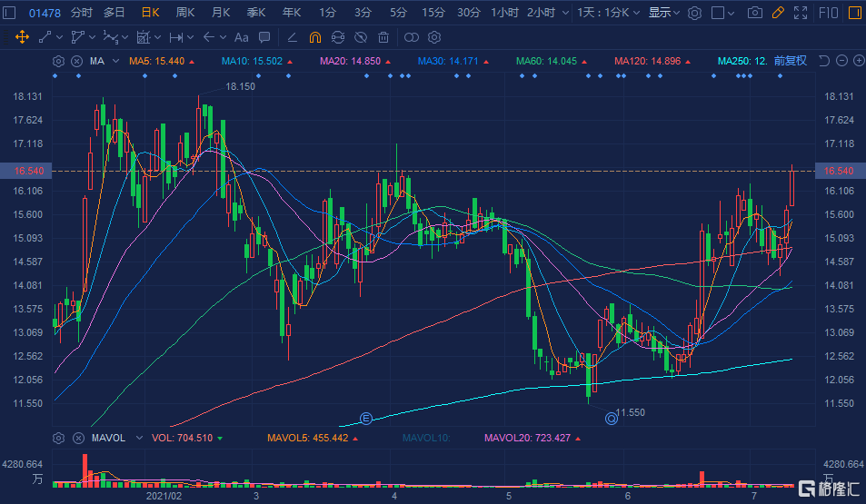The image size is (866, 504).
Task: Switch to 周K weekly chart tab
Action: (185, 13)
